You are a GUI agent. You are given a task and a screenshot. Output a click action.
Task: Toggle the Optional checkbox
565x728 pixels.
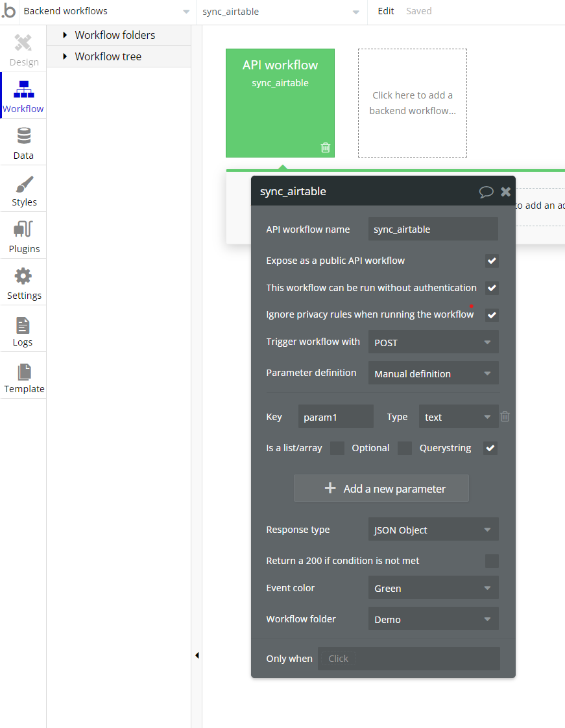405,448
